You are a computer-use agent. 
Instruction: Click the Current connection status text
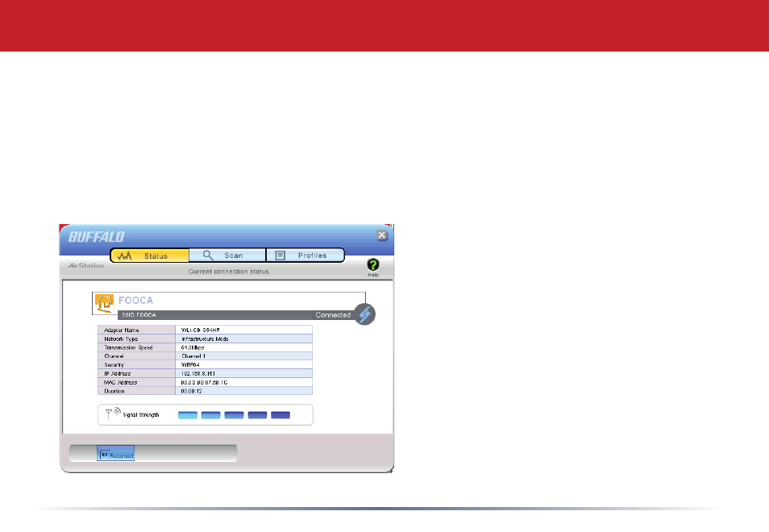[x=229, y=271]
